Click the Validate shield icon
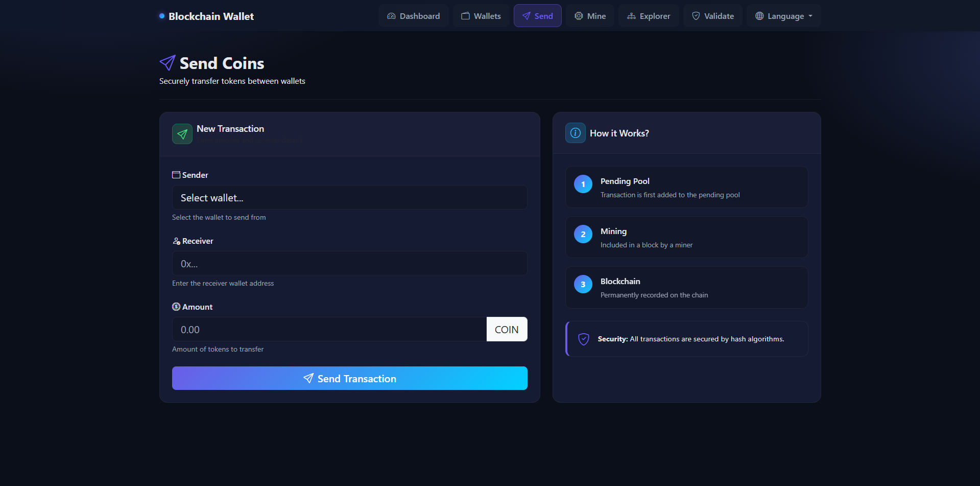The height and width of the screenshot is (486, 980). point(696,16)
